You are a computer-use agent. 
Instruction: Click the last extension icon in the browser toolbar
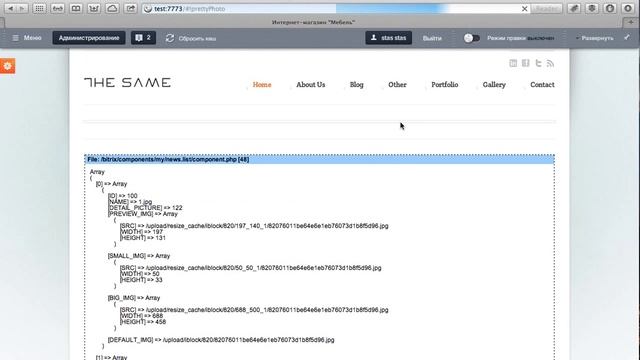pyautogui.click(x=628, y=9)
